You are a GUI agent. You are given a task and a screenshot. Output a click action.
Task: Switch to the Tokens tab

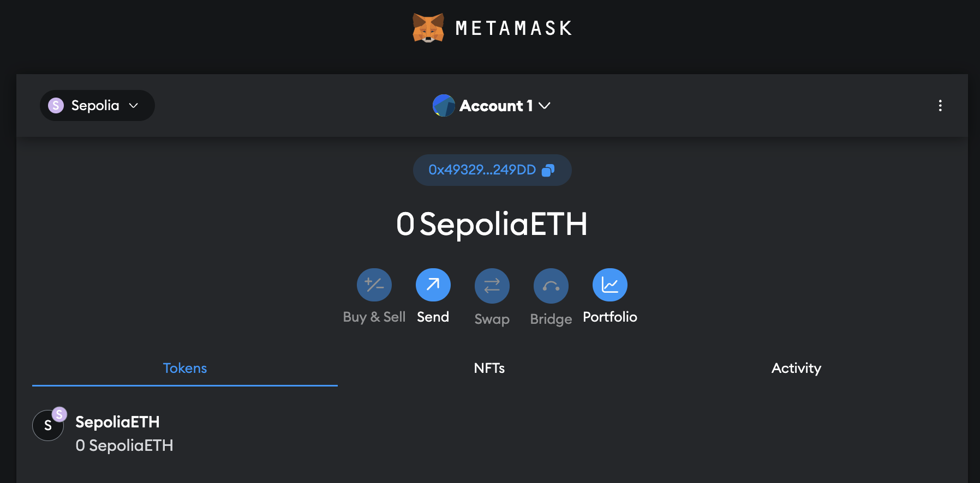point(185,369)
